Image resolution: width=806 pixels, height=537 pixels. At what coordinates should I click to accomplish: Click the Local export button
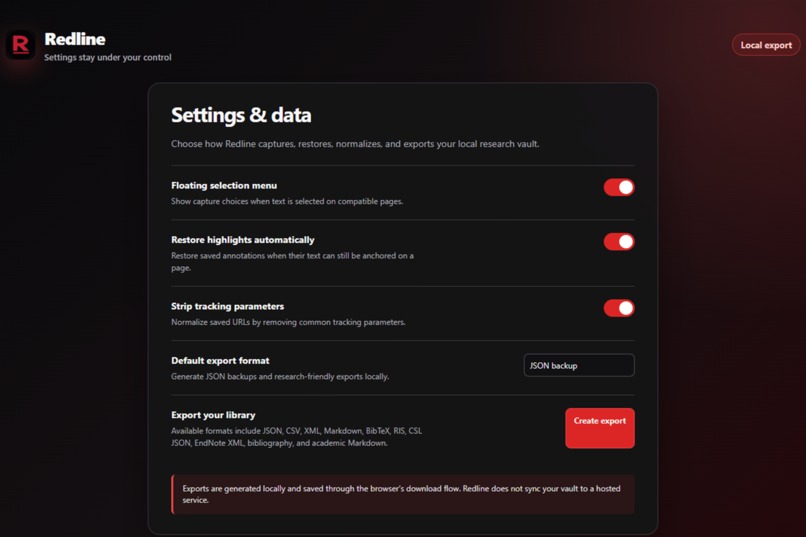tap(766, 45)
